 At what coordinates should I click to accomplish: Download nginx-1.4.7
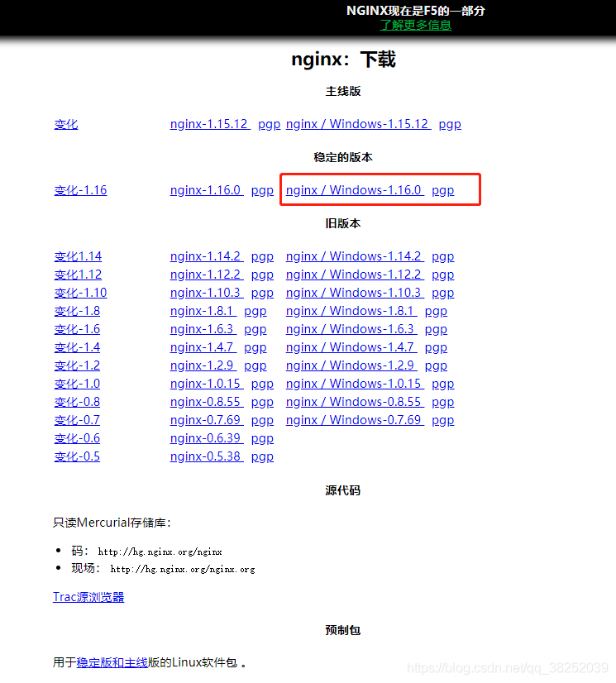203,347
